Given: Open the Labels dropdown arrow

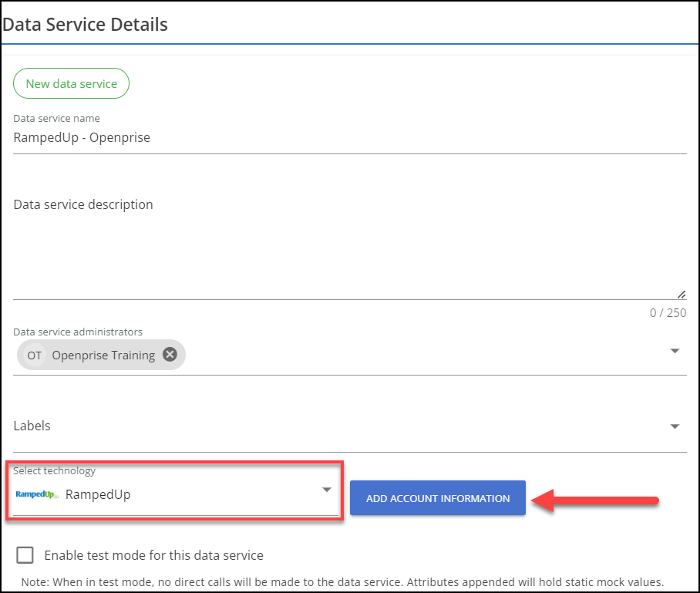Looking at the screenshot, I should click(675, 426).
